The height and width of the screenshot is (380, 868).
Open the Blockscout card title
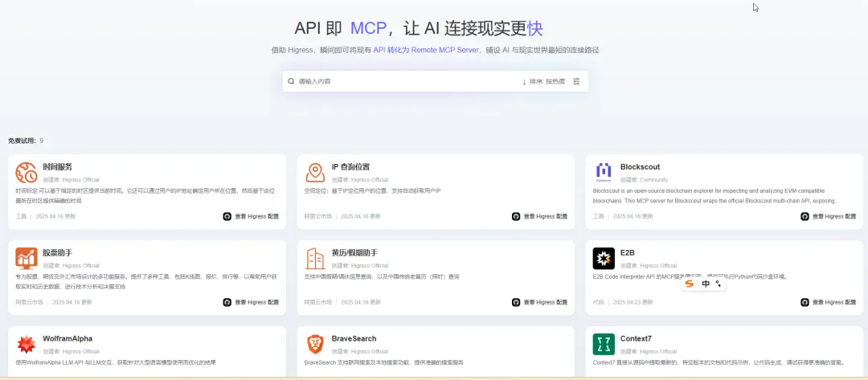[x=640, y=167]
